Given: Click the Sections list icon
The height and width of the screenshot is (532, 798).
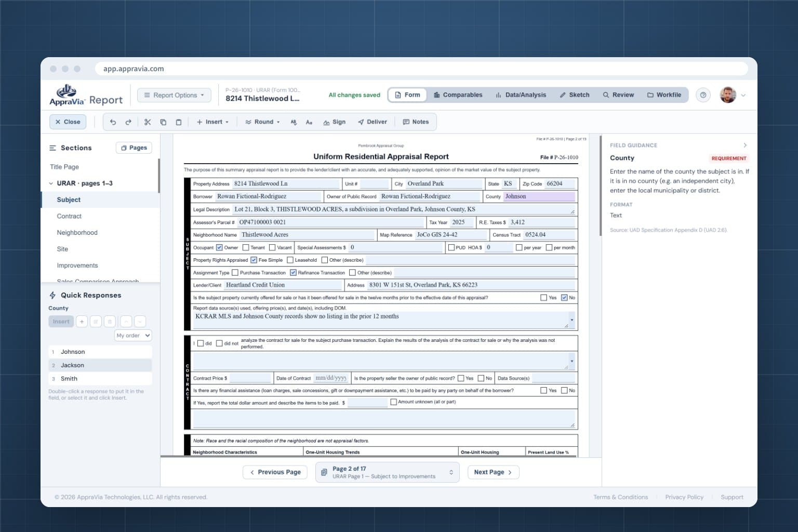Looking at the screenshot, I should (x=52, y=148).
